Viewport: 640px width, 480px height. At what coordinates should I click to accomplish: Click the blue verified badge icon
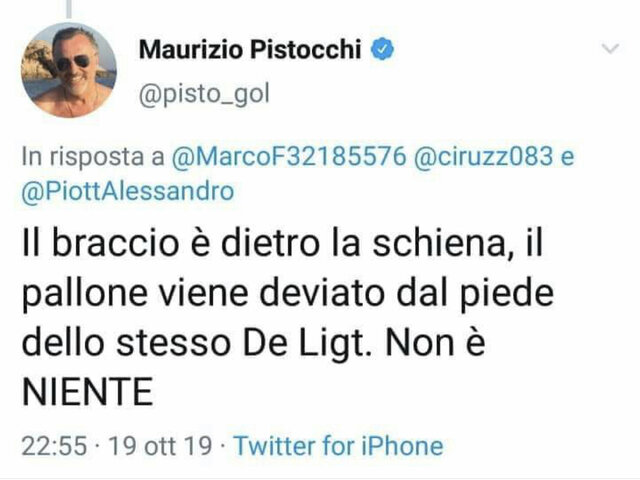[x=382, y=49]
